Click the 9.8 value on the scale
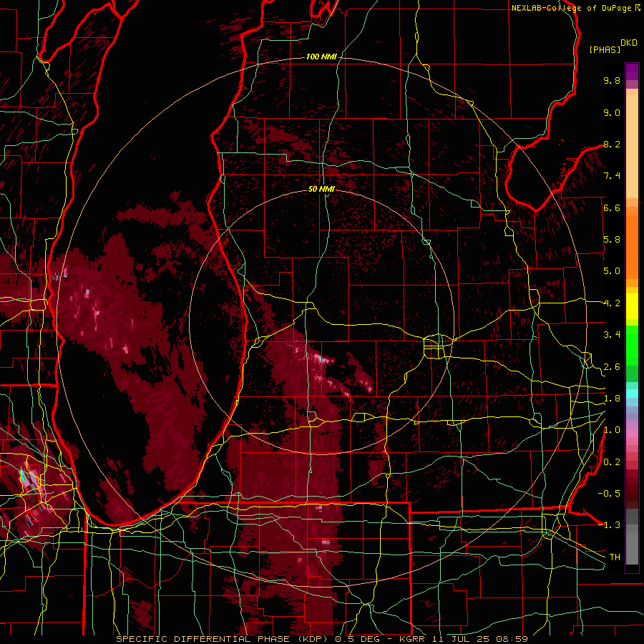 click(612, 80)
